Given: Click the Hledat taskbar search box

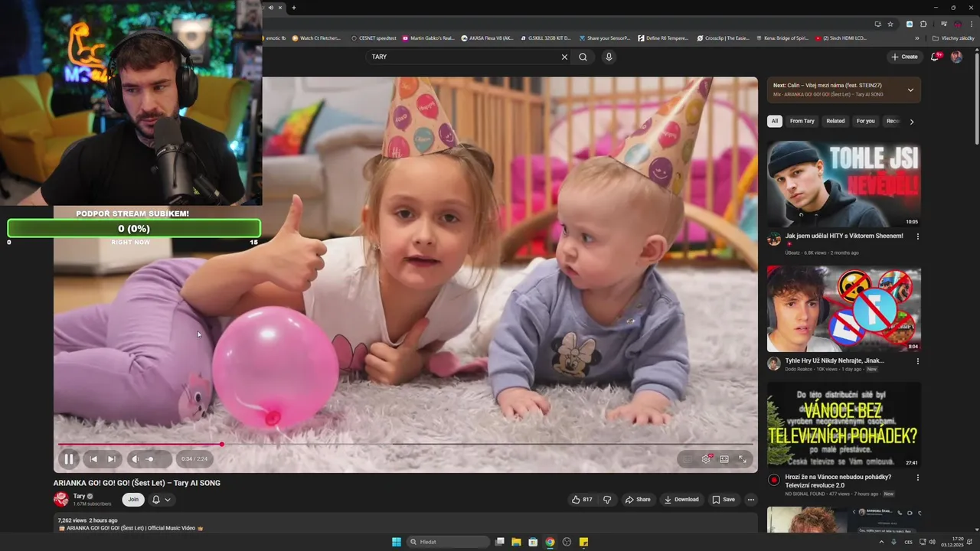Looking at the screenshot, I should [449, 542].
